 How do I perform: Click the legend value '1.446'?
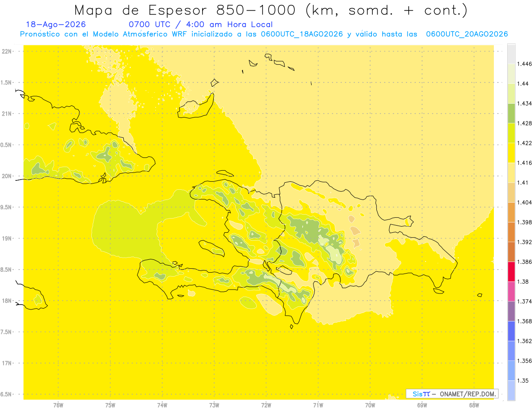524,64
